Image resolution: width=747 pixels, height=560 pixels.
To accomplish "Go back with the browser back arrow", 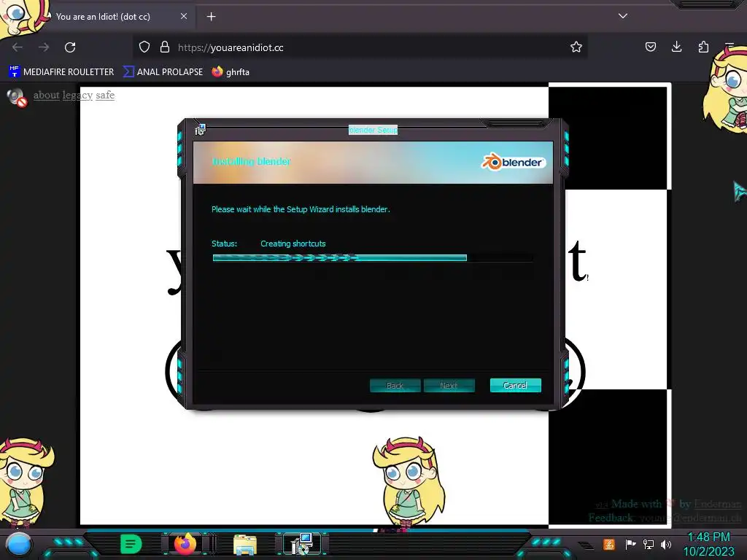I will pyautogui.click(x=18, y=47).
